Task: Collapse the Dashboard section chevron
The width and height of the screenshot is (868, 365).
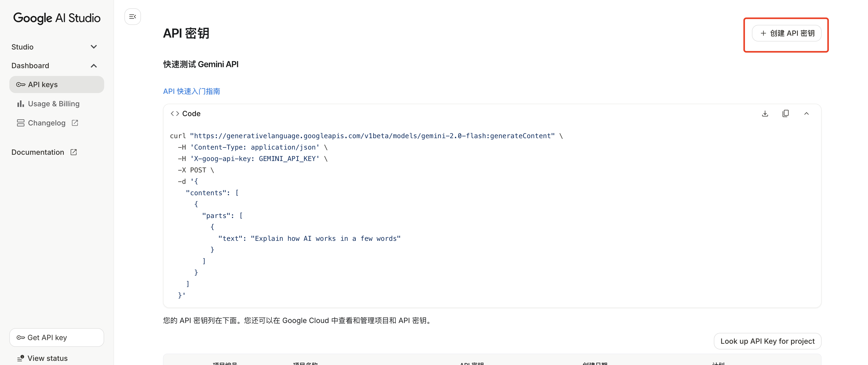Action: click(94, 66)
